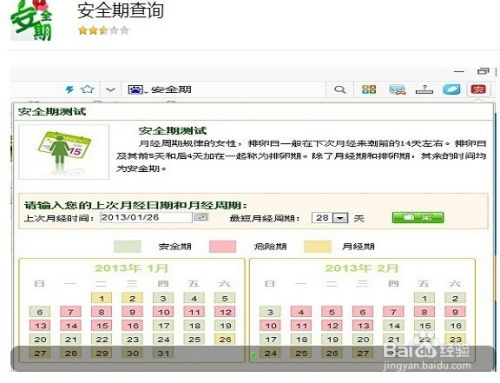Click the blue eraser-shaped toolbar icon
Screen dimensions: 500x383
click(451, 89)
